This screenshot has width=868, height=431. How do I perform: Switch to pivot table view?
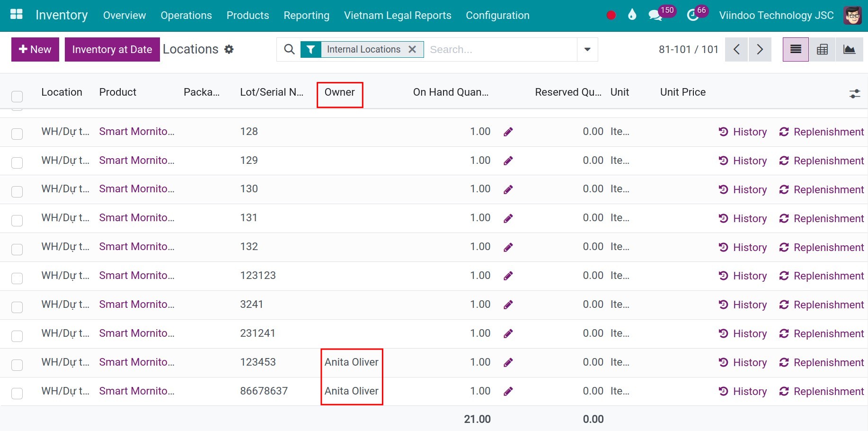pyautogui.click(x=823, y=49)
